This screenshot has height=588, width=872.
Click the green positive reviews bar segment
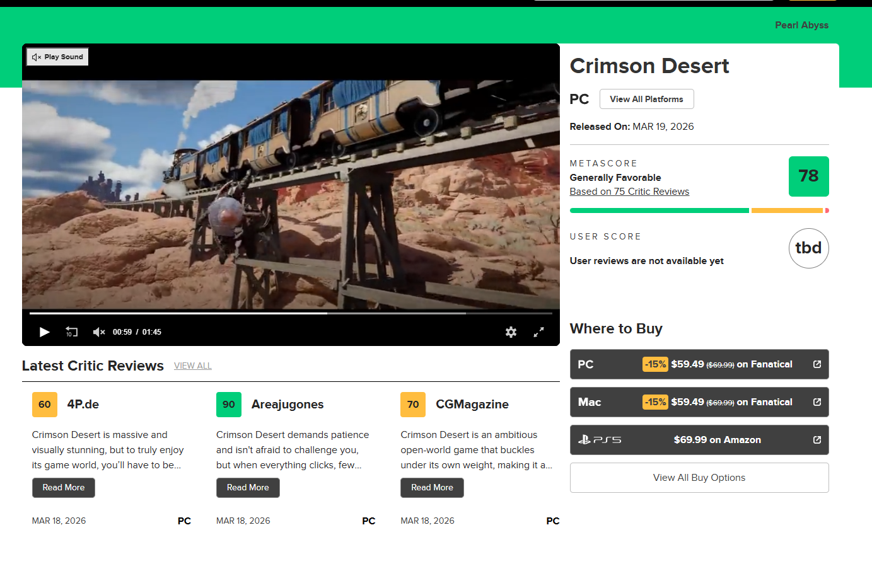(x=660, y=210)
